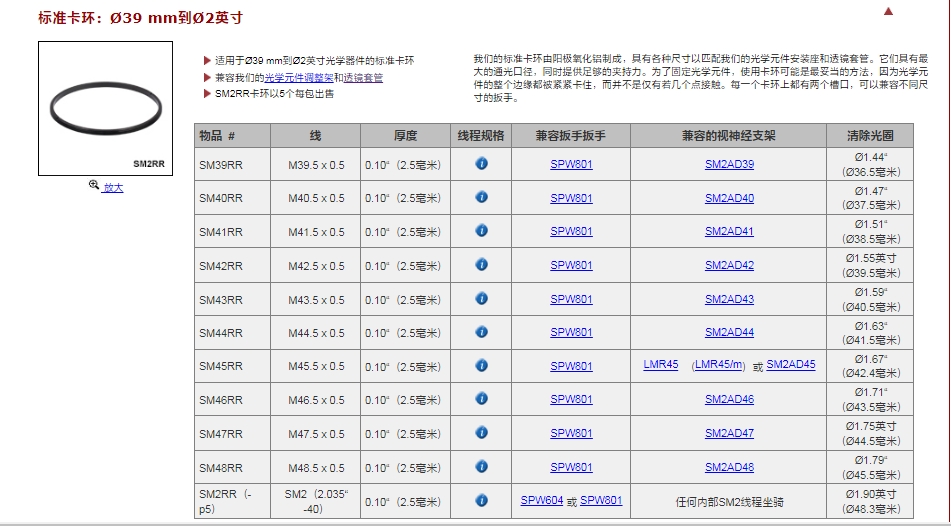This screenshot has height=526, width=951.
Task: Open thread spec info for SM39RR
Action: (482, 164)
